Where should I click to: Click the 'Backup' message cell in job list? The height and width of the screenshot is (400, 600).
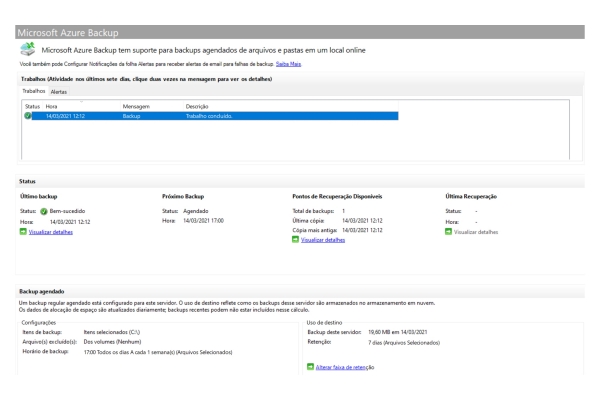click(x=131, y=116)
